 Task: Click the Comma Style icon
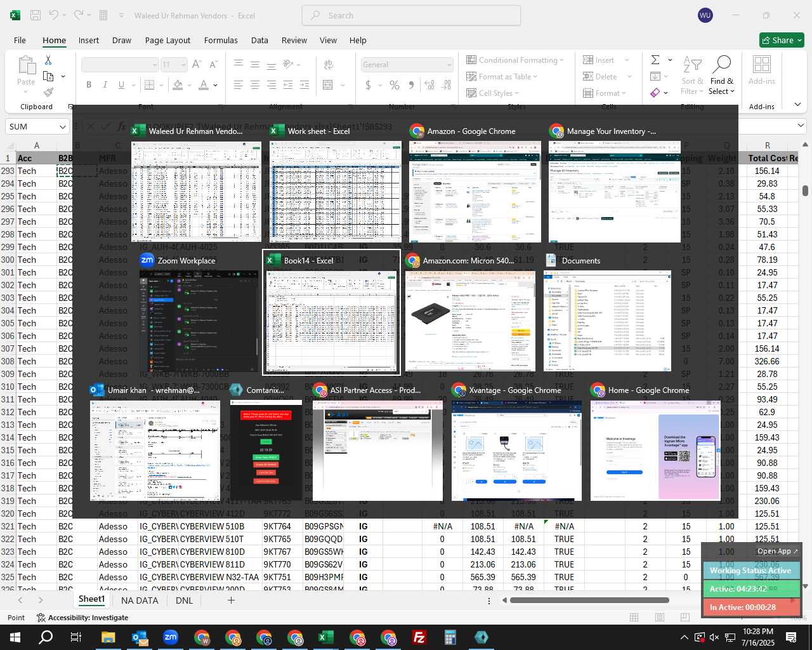(x=412, y=85)
